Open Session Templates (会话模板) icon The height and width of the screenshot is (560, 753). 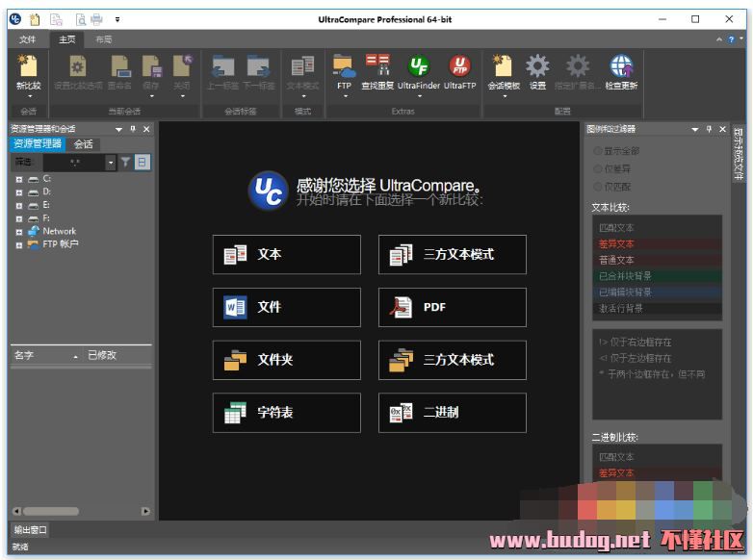[x=504, y=66]
